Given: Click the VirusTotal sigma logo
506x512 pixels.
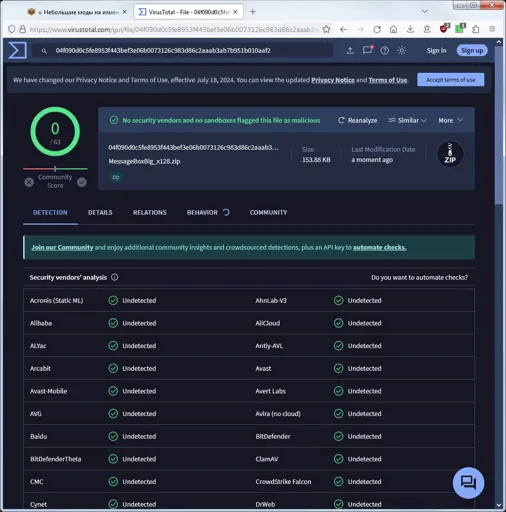Looking at the screenshot, I should click(17, 50).
